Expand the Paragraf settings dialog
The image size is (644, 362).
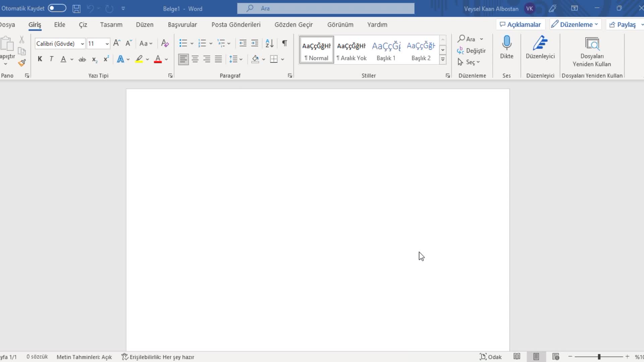coord(290,75)
